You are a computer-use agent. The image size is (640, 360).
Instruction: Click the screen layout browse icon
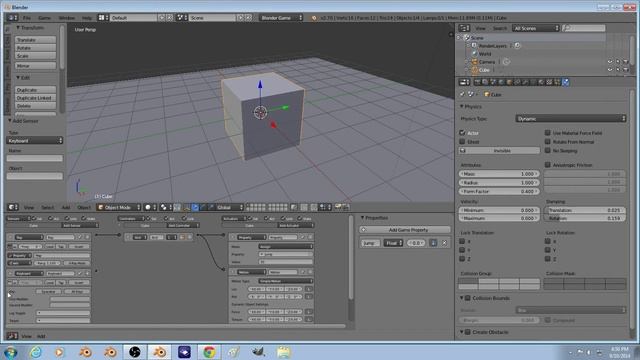click(x=103, y=18)
